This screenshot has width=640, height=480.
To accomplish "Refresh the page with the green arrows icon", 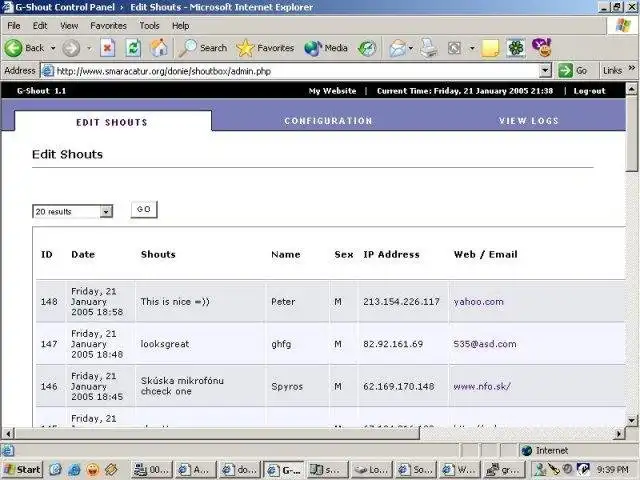I will [x=133, y=48].
